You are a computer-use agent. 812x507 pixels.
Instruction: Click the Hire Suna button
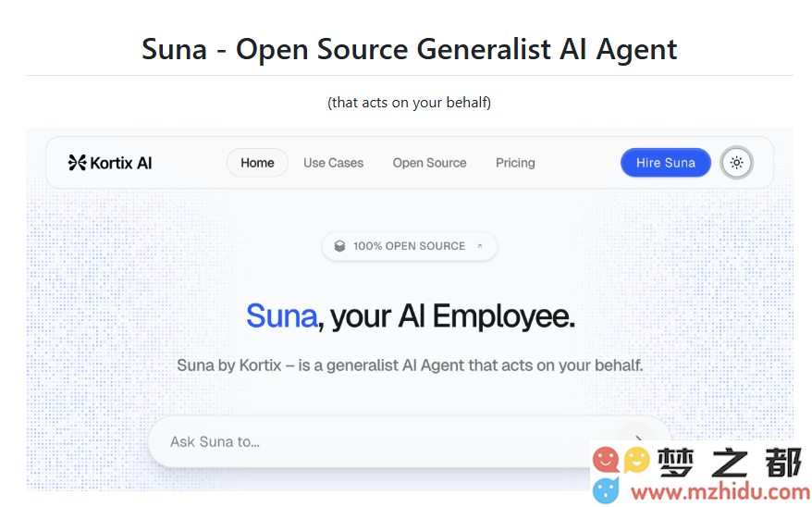coord(666,163)
